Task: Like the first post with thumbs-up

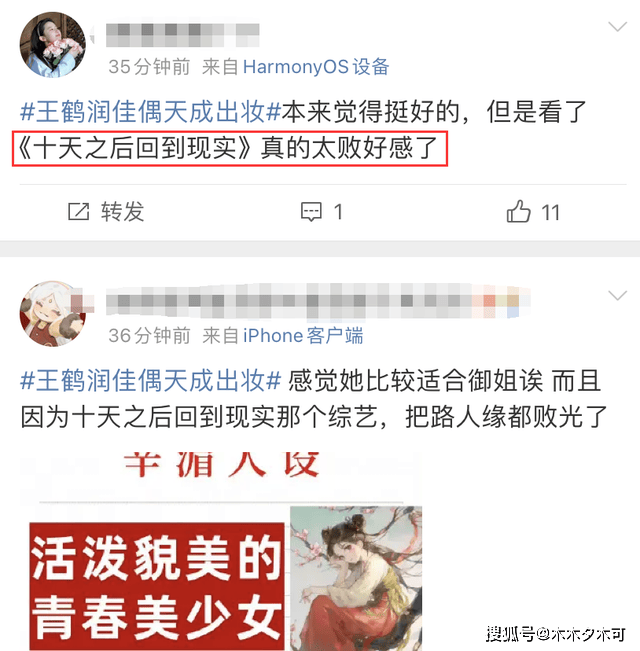Action: click(x=518, y=211)
